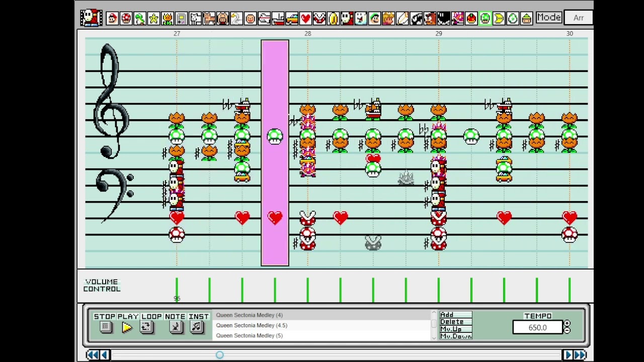The width and height of the screenshot is (644, 362).
Task: Click the gray Spiny note in measure 28
Action: 406,178
